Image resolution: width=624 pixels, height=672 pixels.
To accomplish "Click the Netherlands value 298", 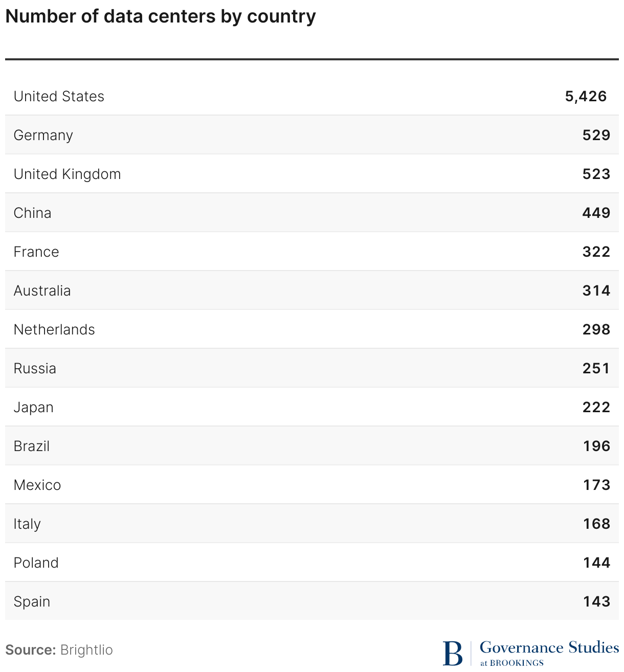I will click(x=596, y=329).
